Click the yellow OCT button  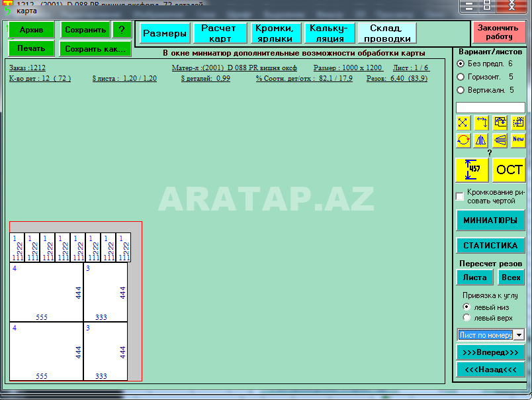tap(509, 170)
